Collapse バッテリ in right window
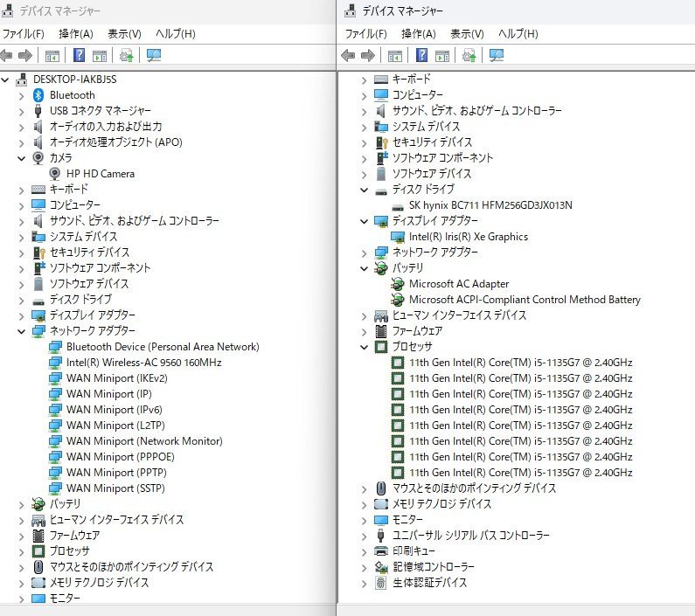695x616 pixels. (x=364, y=268)
